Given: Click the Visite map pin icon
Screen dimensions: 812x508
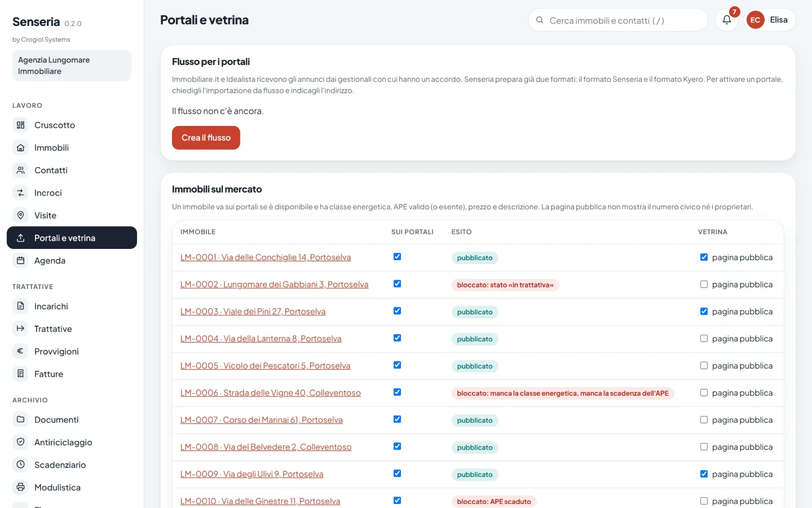Looking at the screenshot, I should [x=20, y=215].
